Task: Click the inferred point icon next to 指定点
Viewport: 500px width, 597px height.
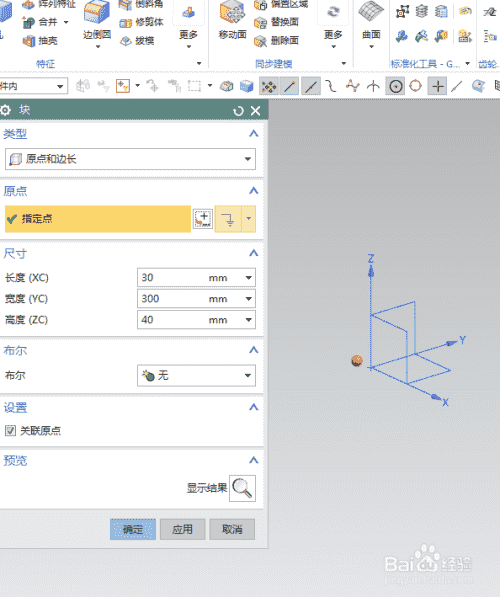Action: [228, 219]
